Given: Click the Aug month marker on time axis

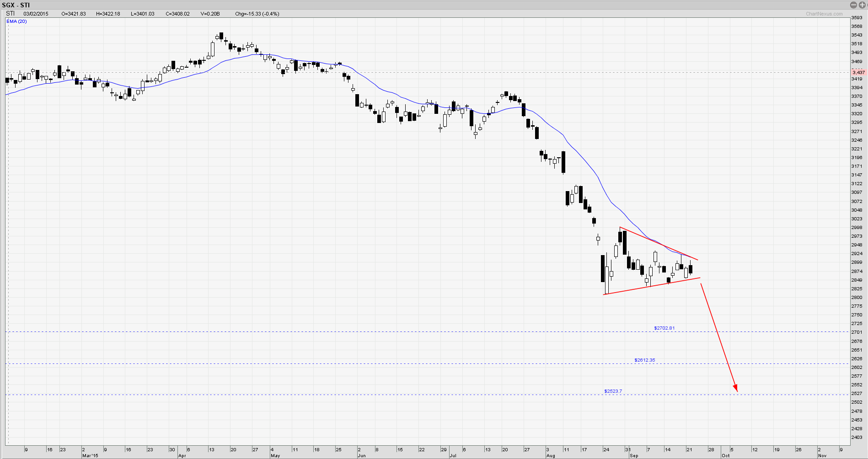Looking at the screenshot, I should click(x=551, y=456).
